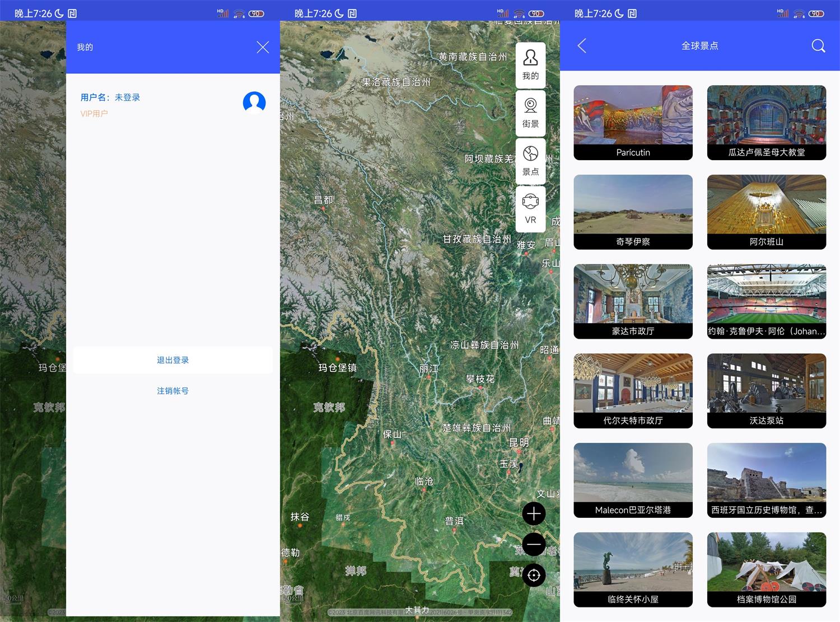The width and height of the screenshot is (840, 622).
Task: Open the Parícutin attraction thumbnail
Action: pyautogui.click(x=633, y=122)
